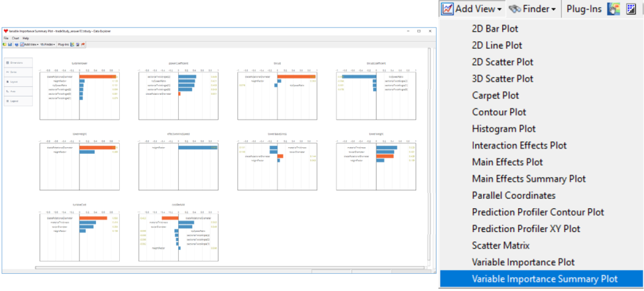
Task: Expand the Legend side panel
Action: coord(18,101)
